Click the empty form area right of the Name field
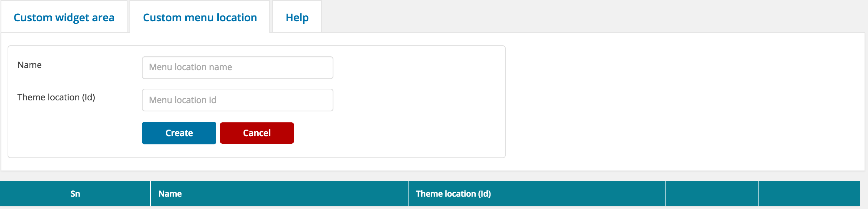The image size is (868, 209). pyautogui.click(x=418, y=67)
